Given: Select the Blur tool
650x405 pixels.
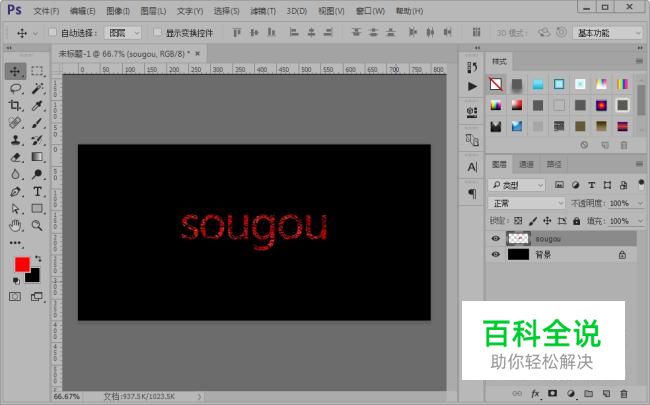Looking at the screenshot, I should pyautogui.click(x=15, y=174).
